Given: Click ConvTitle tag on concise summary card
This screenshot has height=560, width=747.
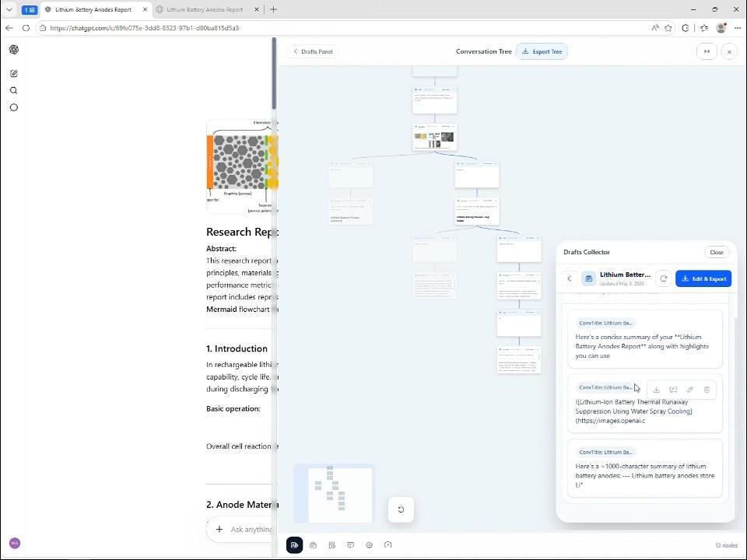Looking at the screenshot, I should point(605,323).
